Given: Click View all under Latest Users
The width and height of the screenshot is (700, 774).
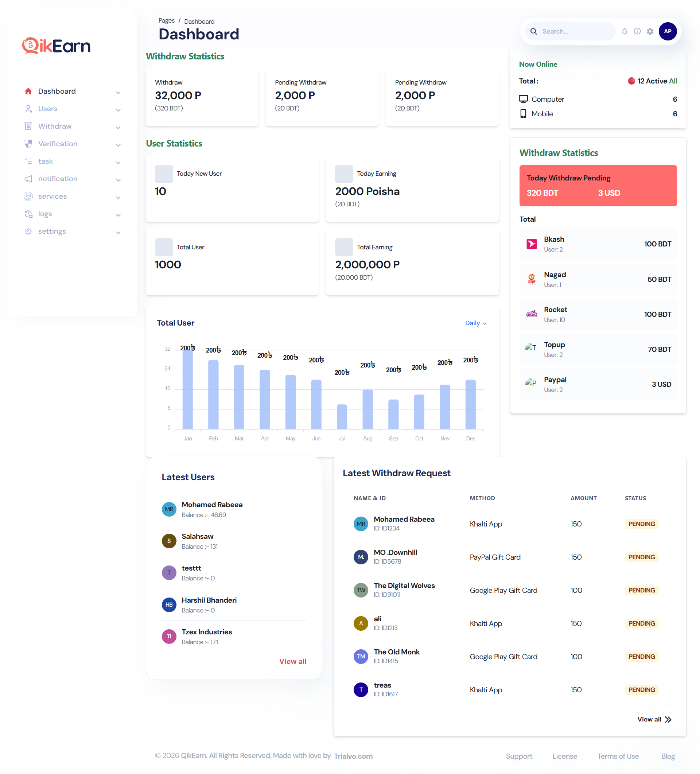Looking at the screenshot, I should [293, 661].
